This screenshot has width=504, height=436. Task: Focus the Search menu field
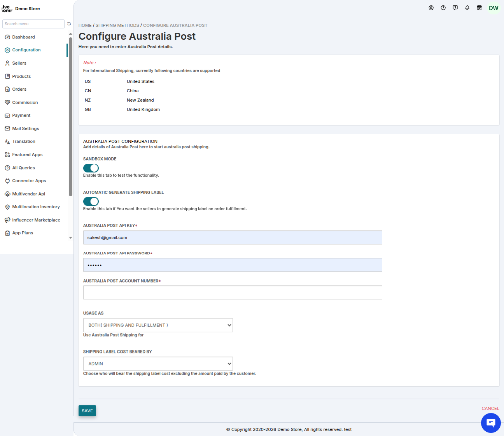click(33, 24)
